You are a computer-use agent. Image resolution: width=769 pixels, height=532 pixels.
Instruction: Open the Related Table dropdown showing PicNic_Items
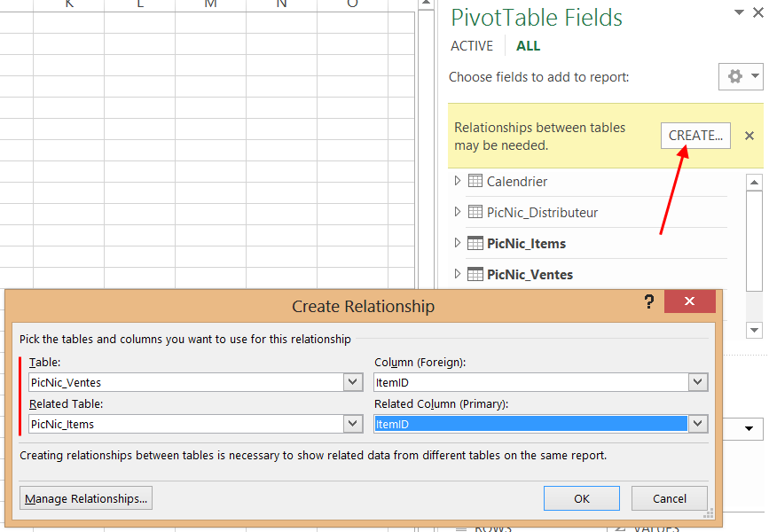tap(353, 424)
